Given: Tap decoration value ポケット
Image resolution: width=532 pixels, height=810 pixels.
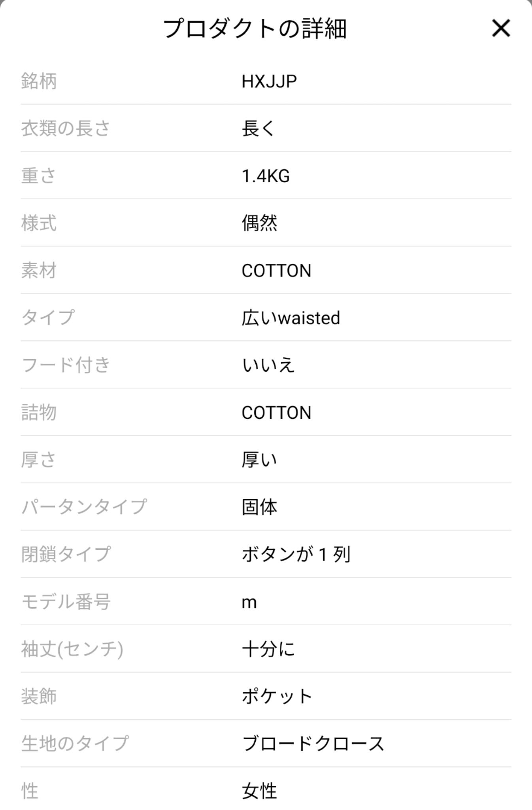Looking at the screenshot, I should pos(277,696).
